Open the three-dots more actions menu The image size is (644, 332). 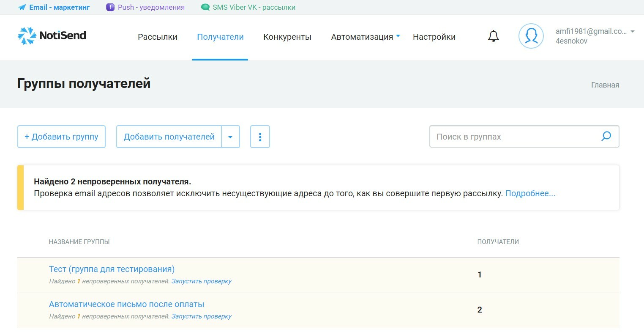(x=260, y=137)
